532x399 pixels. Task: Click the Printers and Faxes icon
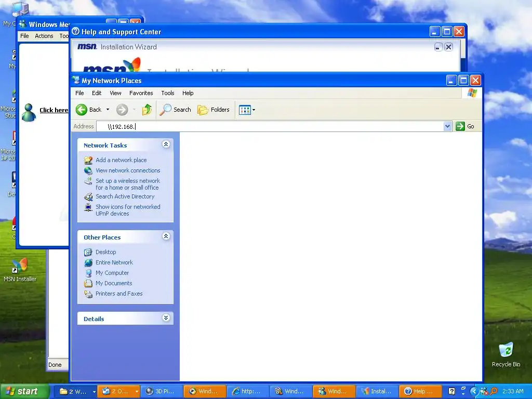click(88, 294)
